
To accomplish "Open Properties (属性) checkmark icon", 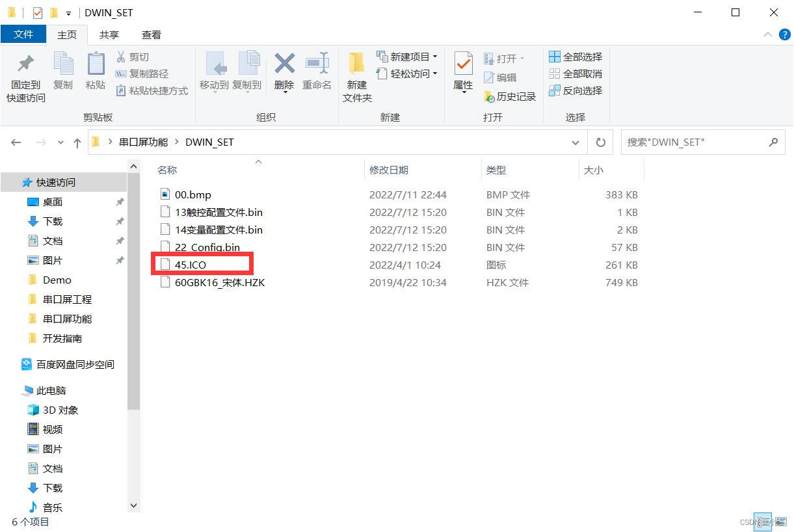I will click(x=463, y=64).
